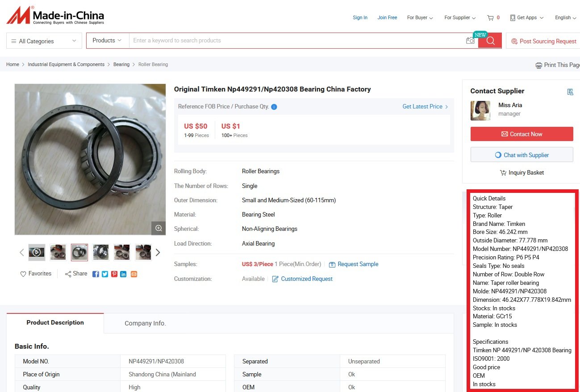Click the Chat with Supplier button
The image size is (580, 392).
(x=522, y=155)
